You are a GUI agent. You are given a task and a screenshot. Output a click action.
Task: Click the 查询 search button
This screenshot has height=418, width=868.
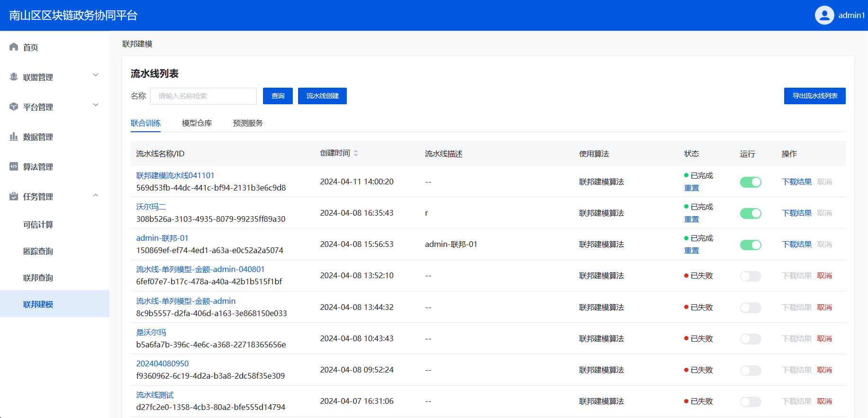click(278, 96)
